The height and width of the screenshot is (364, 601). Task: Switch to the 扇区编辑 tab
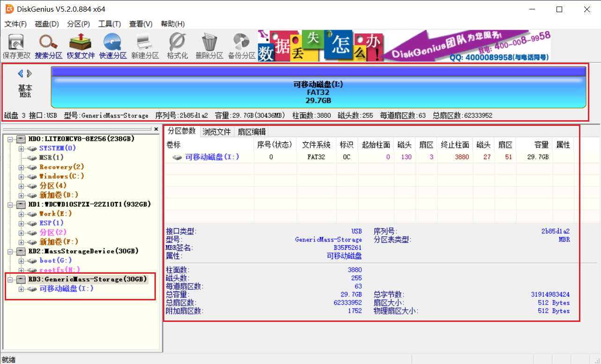[x=251, y=132]
